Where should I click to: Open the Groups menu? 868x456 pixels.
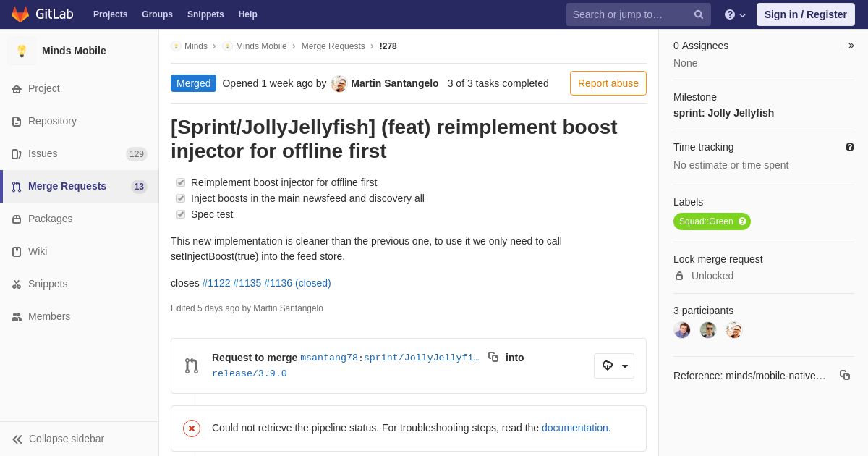click(157, 14)
